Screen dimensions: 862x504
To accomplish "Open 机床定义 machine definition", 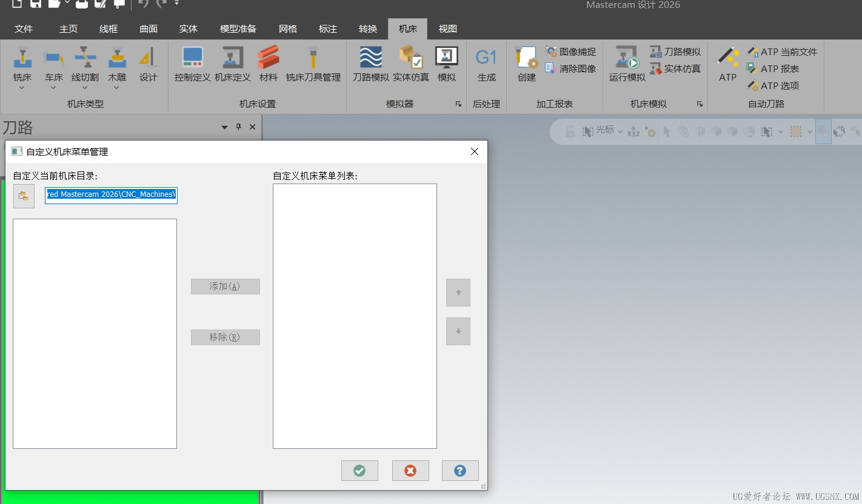I will (x=232, y=65).
